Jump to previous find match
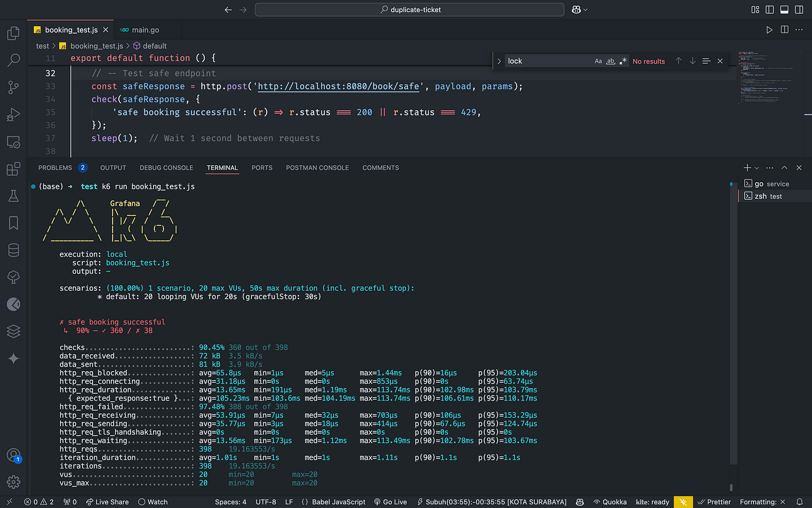This screenshot has height=508, width=812. pyautogui.click(x=678, y=61)
